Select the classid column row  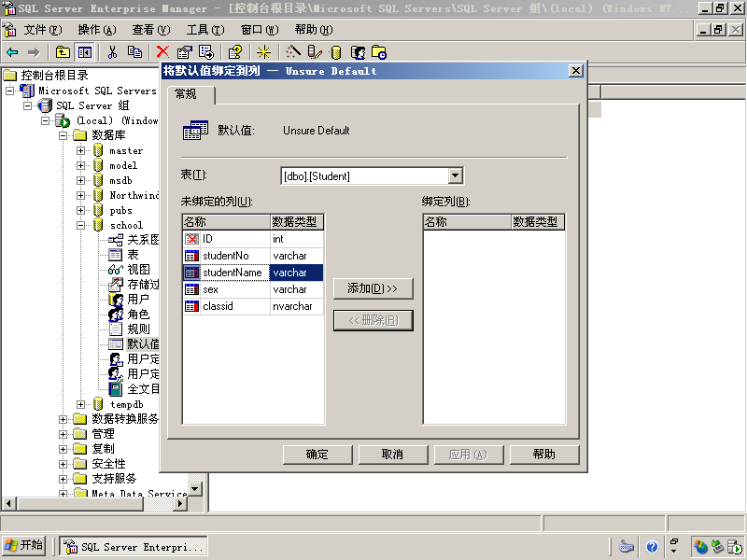tap(253, 306)
